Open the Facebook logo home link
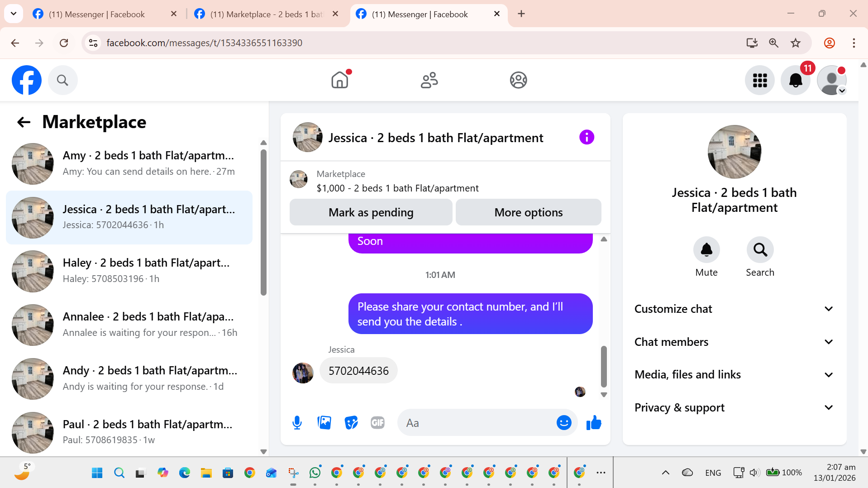868x488 pixels. [x=27, y=80]
